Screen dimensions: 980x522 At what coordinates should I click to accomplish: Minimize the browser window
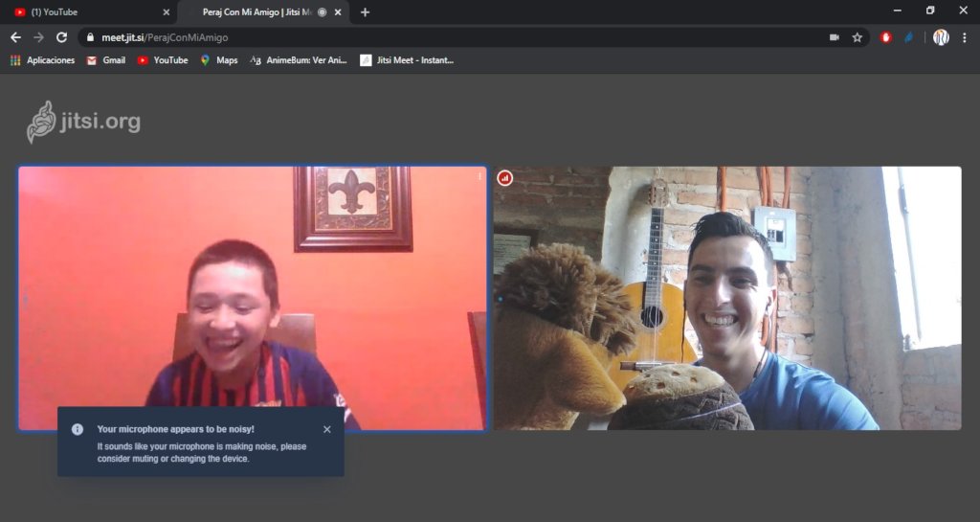click(x=898, y=11)
